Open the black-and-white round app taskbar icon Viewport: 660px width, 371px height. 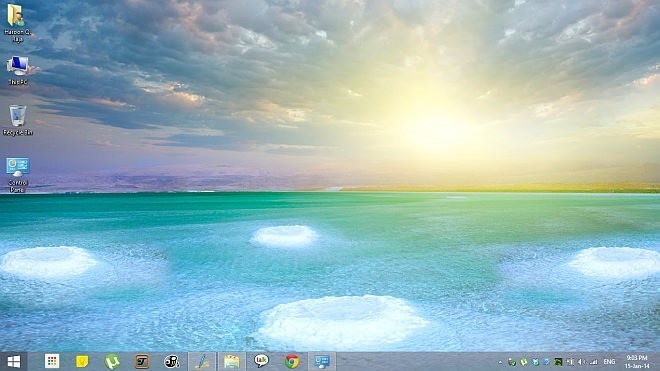tap(172, 361)
